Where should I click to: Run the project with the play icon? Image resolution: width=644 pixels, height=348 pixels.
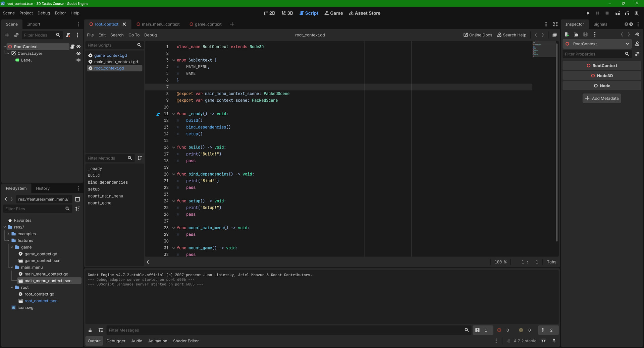click(588, 13)
